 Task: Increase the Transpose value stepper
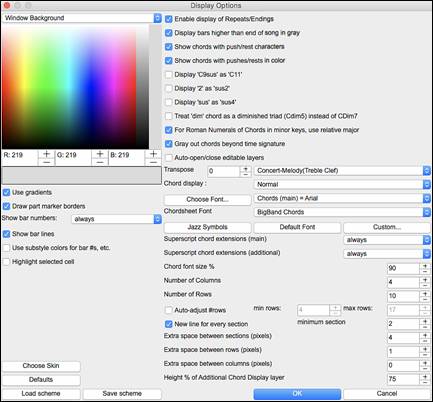coord(246,169)
